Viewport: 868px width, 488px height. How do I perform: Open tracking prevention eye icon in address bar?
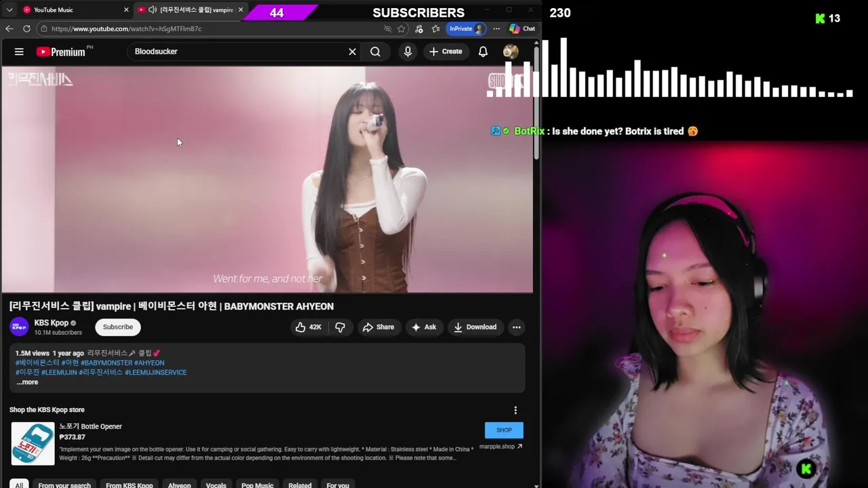387,28
